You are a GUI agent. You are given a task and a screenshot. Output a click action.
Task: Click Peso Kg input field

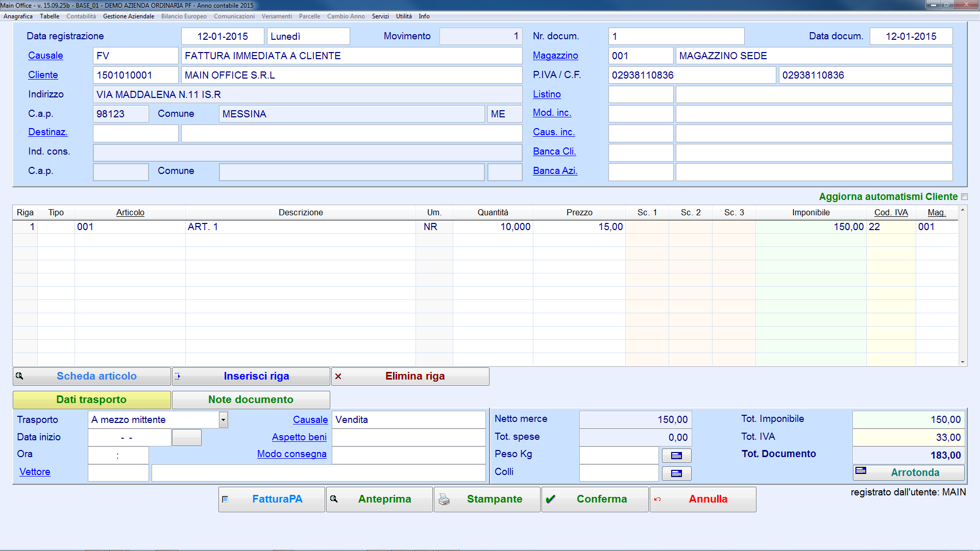click(x=619, y=455)
